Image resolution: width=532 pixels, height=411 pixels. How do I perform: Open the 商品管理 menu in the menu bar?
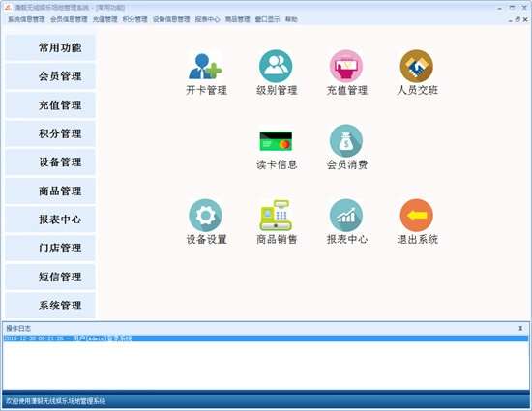click(238, 19)
